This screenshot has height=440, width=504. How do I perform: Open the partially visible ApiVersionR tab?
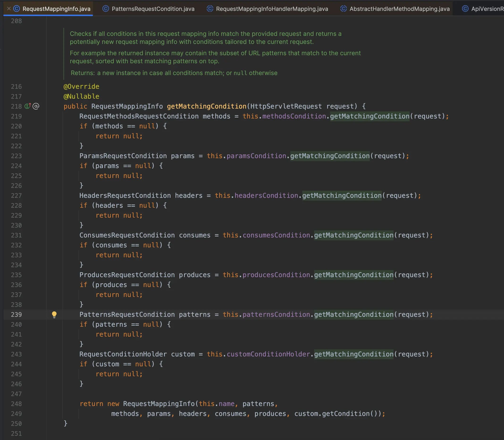tap(483, 8)
